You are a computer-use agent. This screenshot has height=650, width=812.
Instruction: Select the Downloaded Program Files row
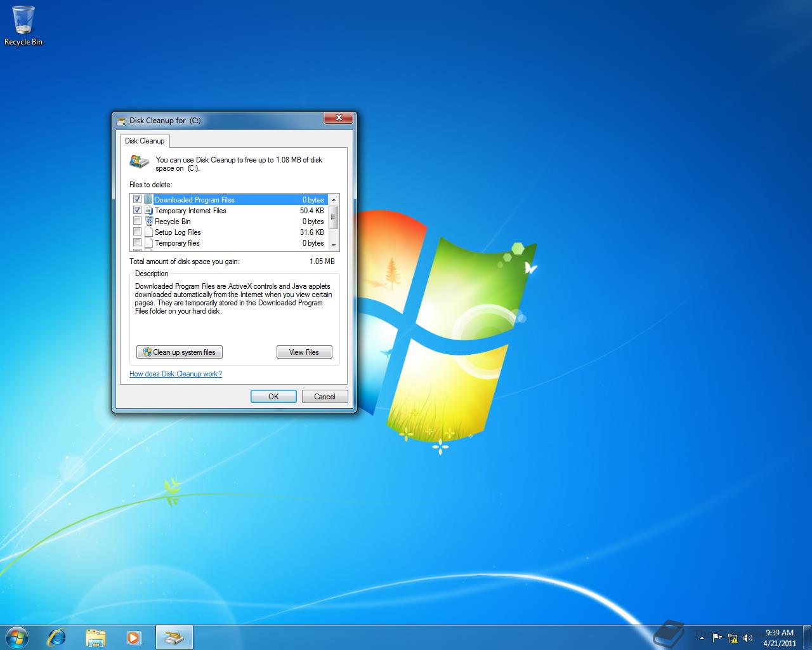pos(229,199)
